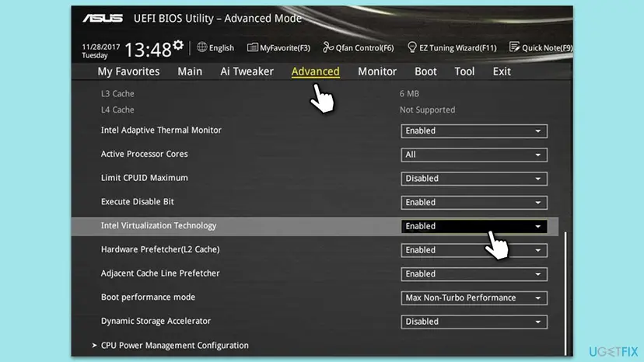Select the Hardware Prefetcher(L2 Cache) label
Viewport: 644px width, 362px height.
click(x=160, y=249)
